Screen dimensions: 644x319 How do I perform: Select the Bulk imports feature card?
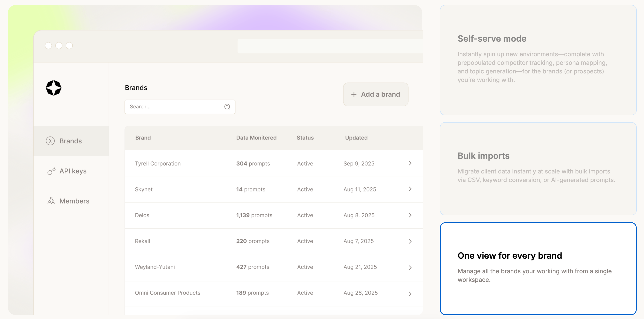tap(538, 169)
